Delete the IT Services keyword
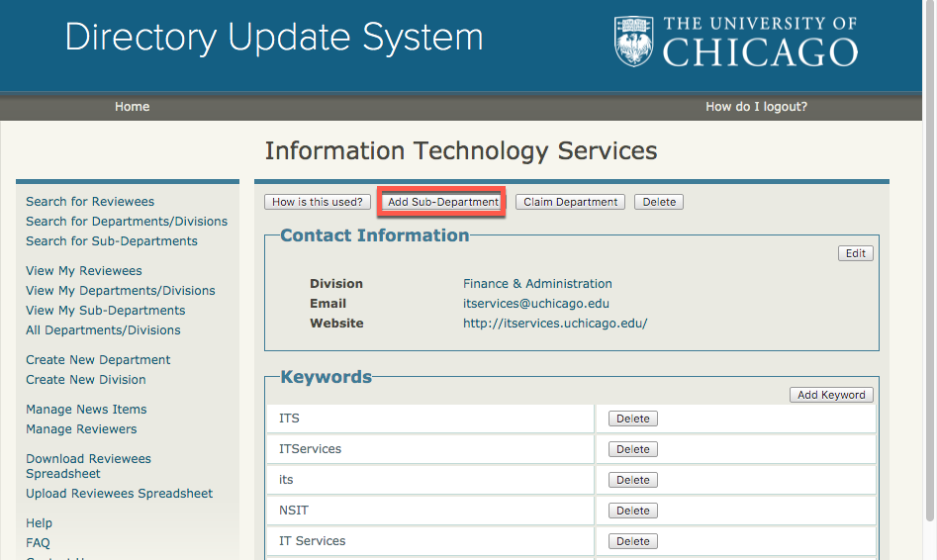This screenshot has height=560, width=937. [x=633, y=541]
